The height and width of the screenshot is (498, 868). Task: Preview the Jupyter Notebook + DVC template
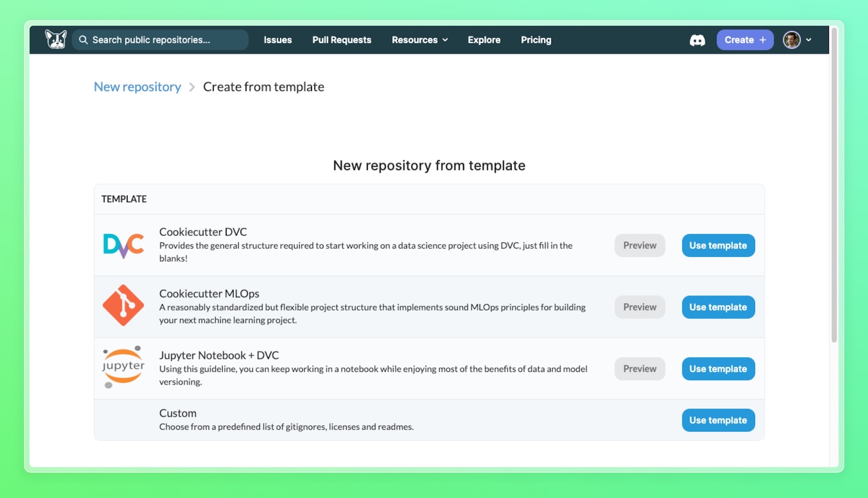(x=639, y=369)
